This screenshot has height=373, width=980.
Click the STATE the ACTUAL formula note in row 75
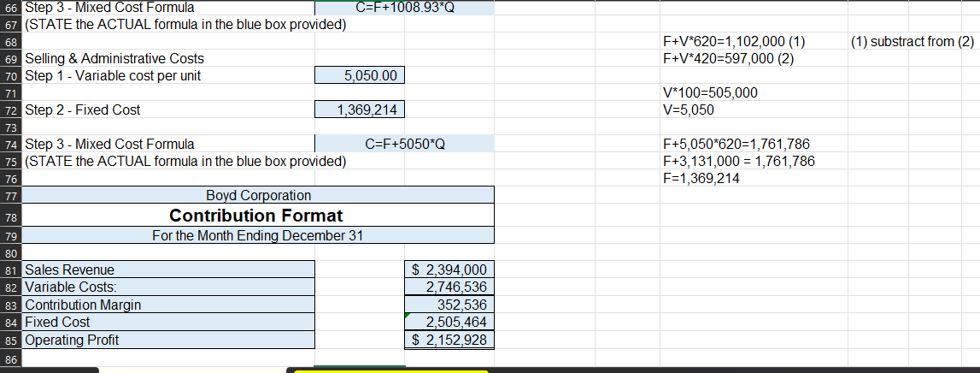coord(185,162)
